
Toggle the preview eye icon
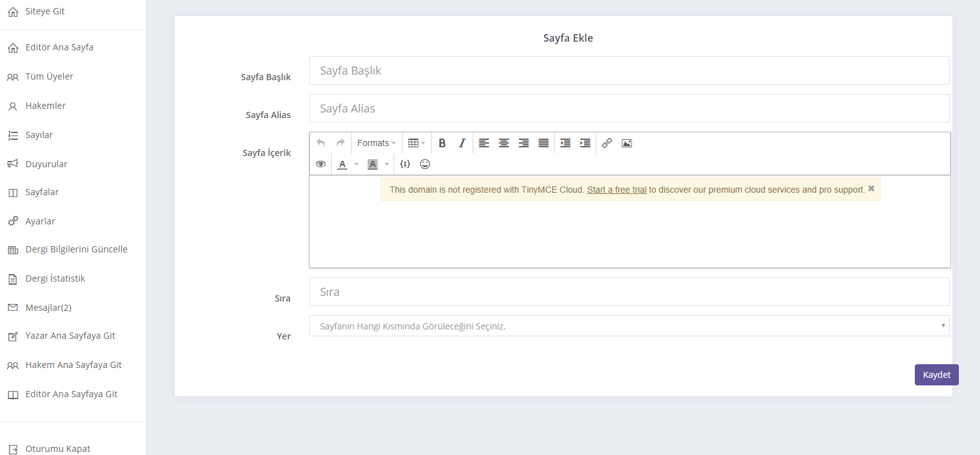320,164
